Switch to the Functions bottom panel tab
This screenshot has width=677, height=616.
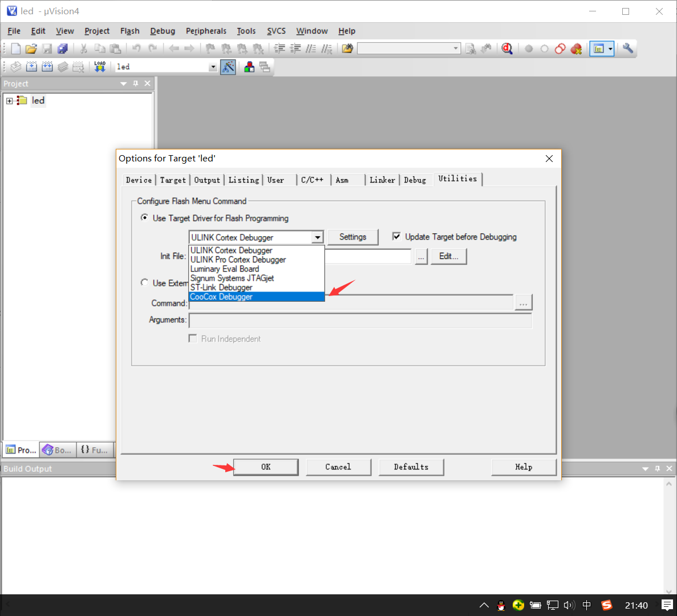click(95, 450)
